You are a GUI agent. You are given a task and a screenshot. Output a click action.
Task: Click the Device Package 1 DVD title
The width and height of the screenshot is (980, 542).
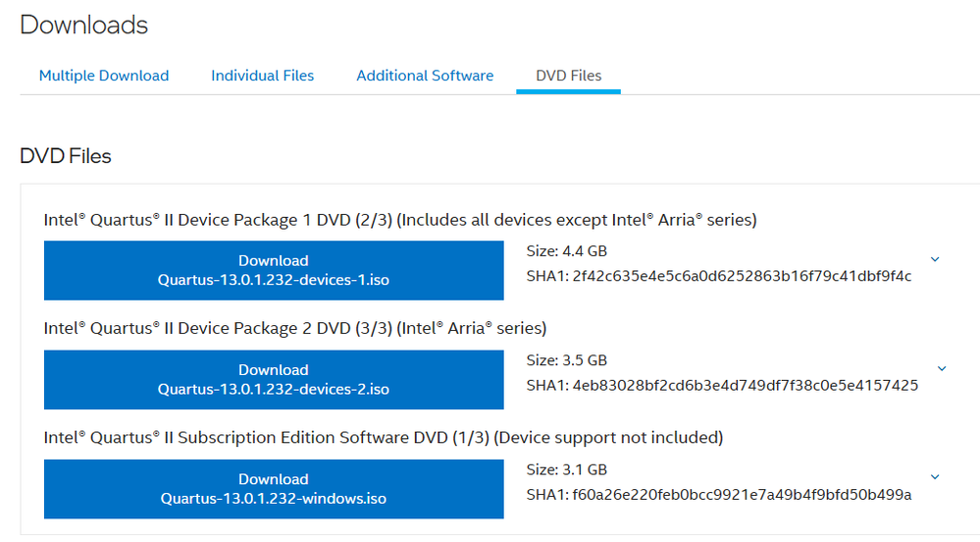point(400,220)
